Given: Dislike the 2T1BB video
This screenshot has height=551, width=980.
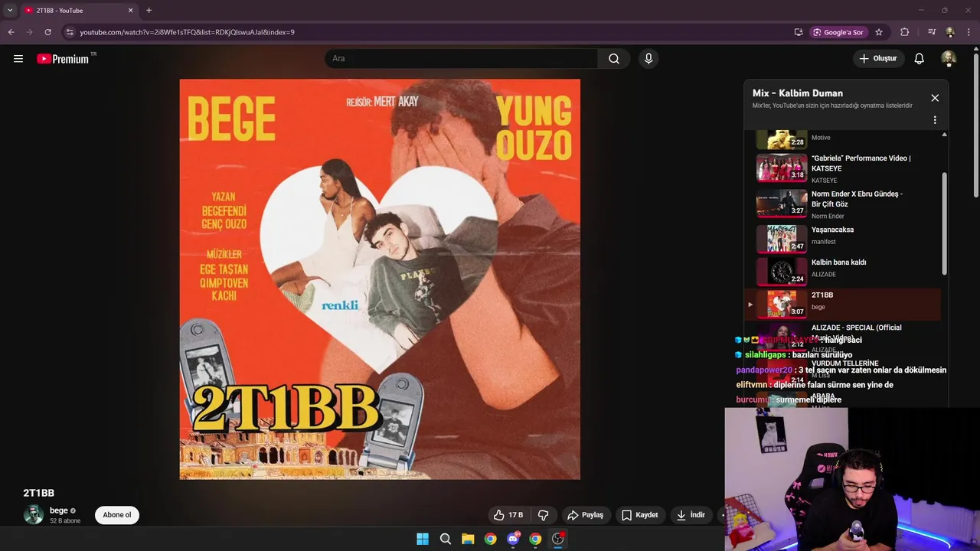Looking at the screenshot, I should 544,515.
